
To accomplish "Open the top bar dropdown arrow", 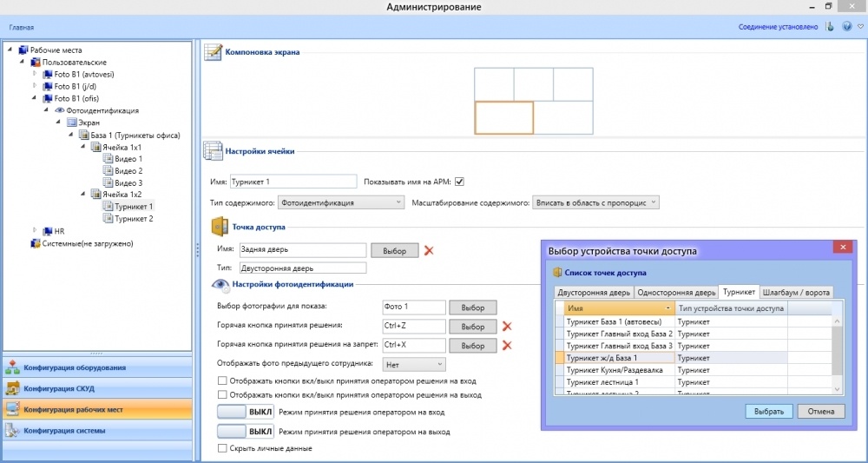I will pyautogui.click(x=859, y=27).
